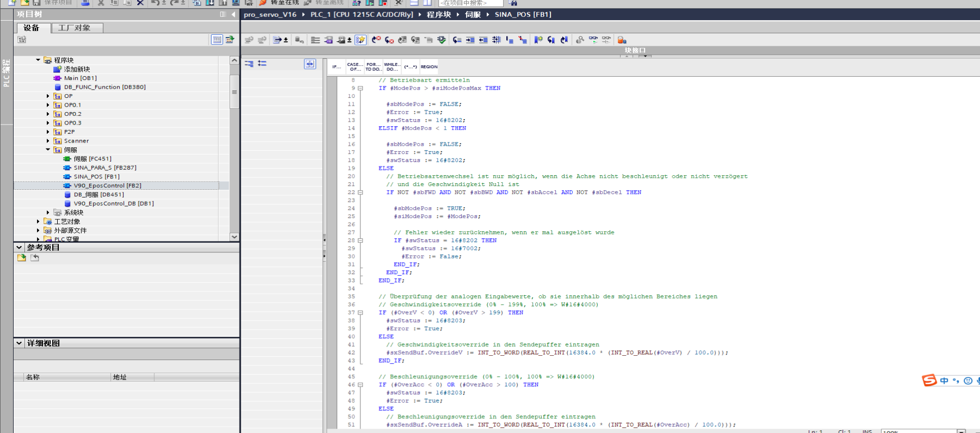Collapse the 伺服 folder
Image resolution: width=980 pixels, height=433 pixels.
click(48, 150)
